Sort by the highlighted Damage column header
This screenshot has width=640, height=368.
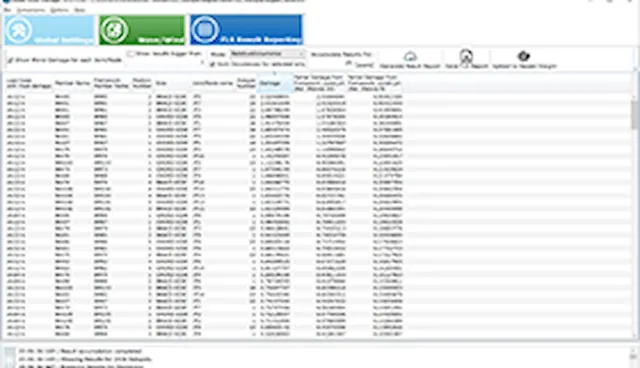point(275,83)
